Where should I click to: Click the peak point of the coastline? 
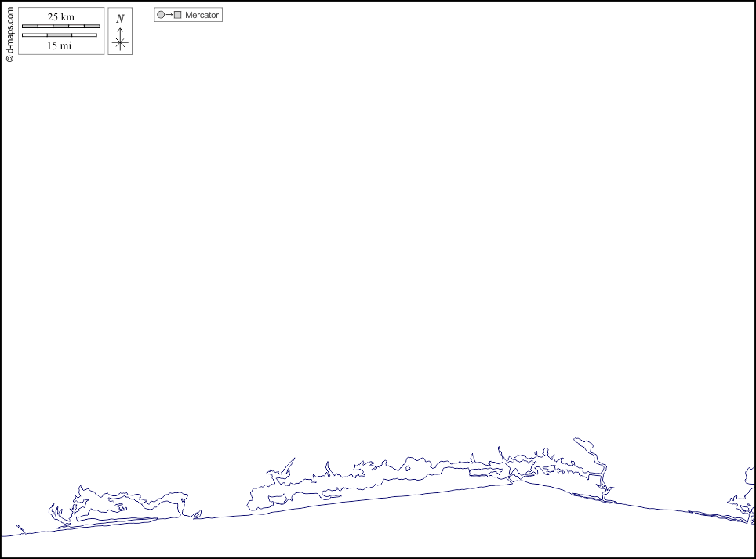[518, 480]
